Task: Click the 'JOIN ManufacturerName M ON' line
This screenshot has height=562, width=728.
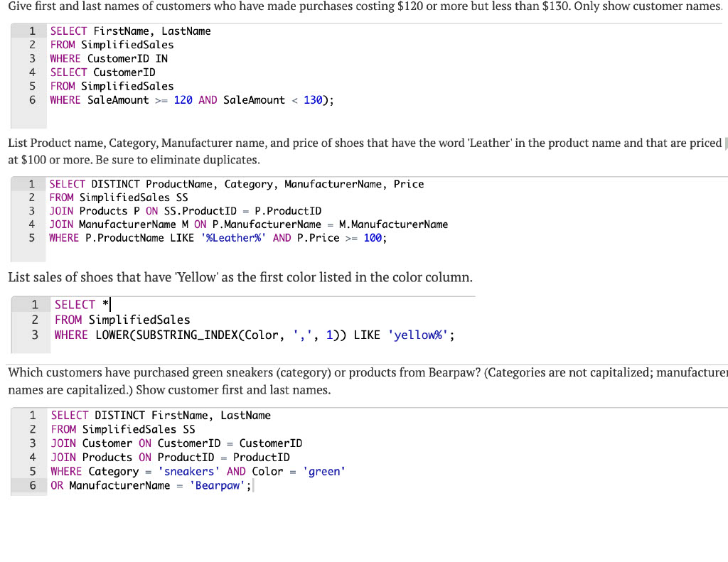Action: tap(248, 225)
